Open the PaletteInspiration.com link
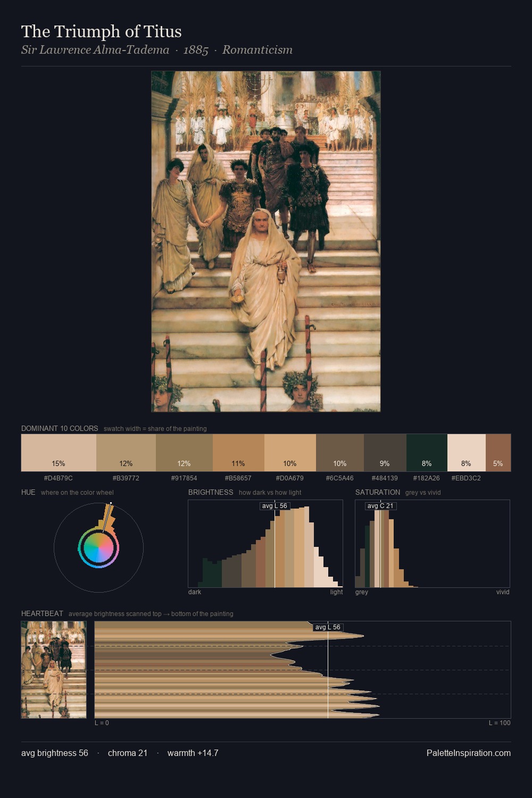Screen dimensions: 532x798 click(x=469, y=753)
